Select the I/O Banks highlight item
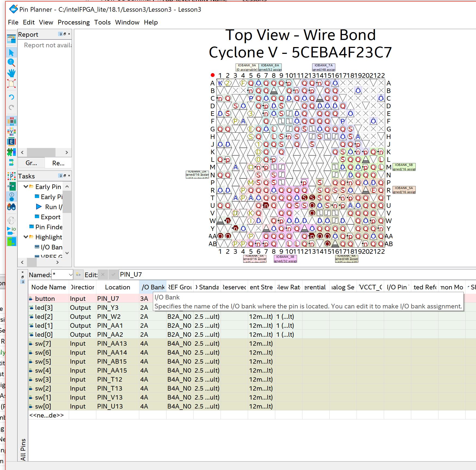The image size is (476, 470). [51, 247]
